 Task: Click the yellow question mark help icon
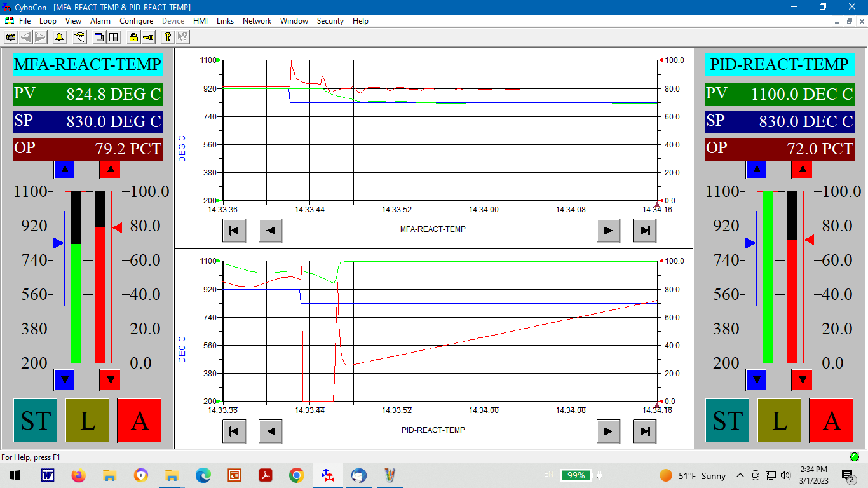(x=167, y=37)
